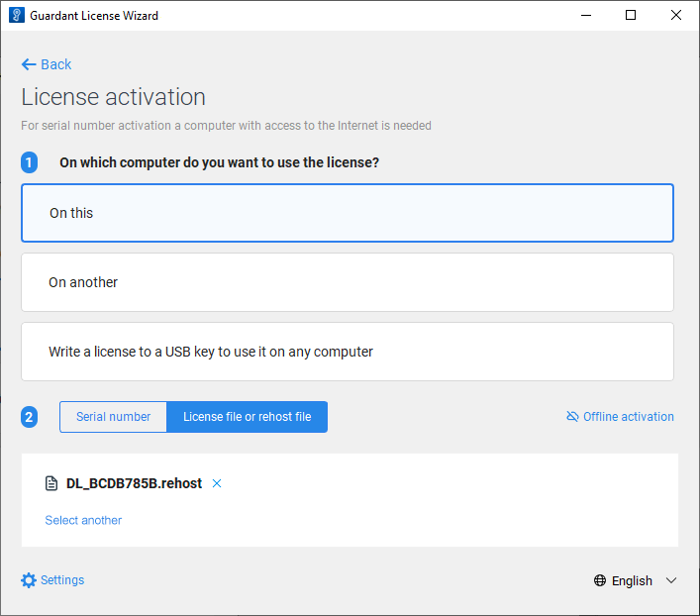This screenshot has height=616, width=700.
Task: Open language list via chevron arrow
Action: click(671, 581)
